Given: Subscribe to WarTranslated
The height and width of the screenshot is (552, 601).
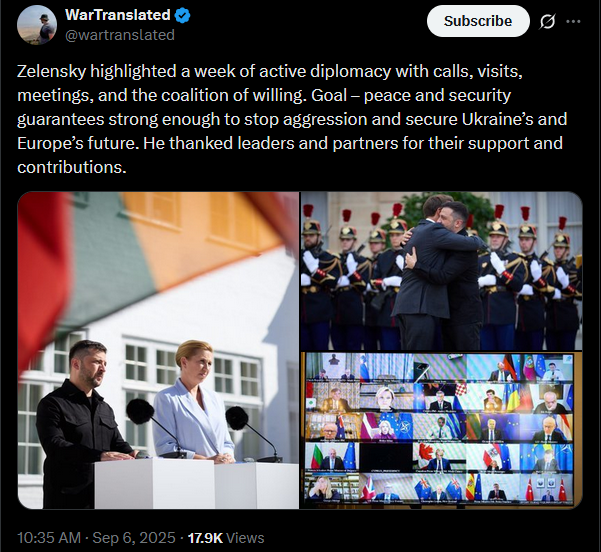Looking at the screenshot, I should [x=478, y=21].
